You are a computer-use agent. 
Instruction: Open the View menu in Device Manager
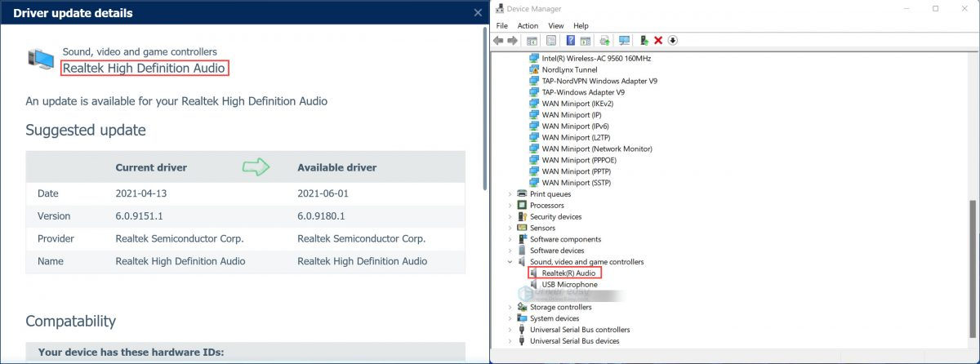556,26
